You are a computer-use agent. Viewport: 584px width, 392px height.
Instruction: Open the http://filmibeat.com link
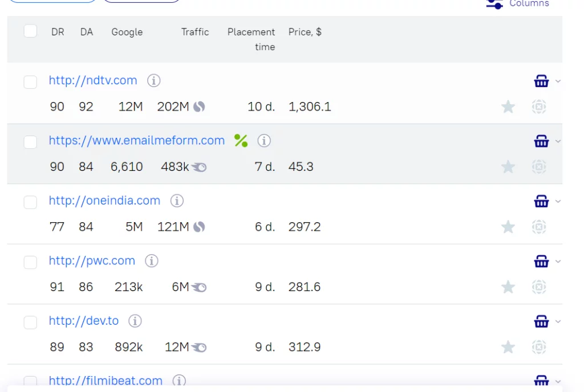pos(106,381)
